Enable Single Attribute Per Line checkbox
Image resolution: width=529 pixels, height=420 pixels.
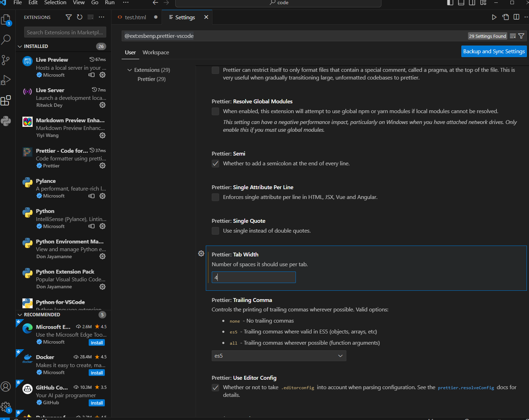pos(216,197)
